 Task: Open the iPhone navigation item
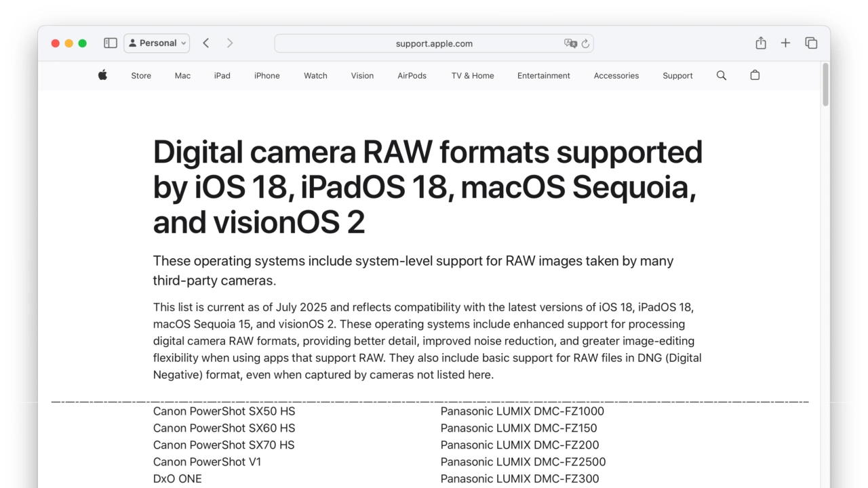[x=267, y=76]
